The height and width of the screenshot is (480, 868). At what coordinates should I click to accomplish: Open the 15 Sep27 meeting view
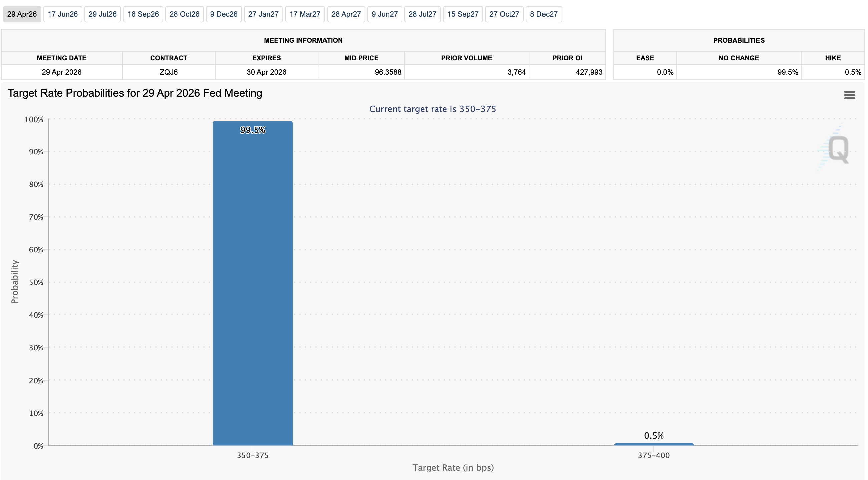(x=463, y=14)
